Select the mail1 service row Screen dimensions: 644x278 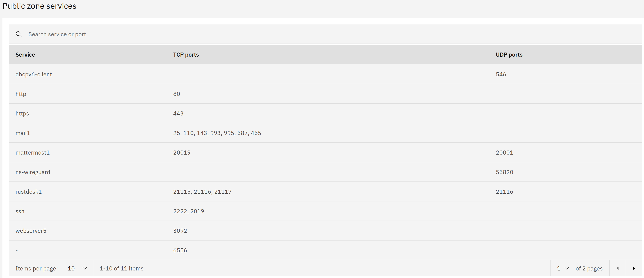(x=23, y=133)
